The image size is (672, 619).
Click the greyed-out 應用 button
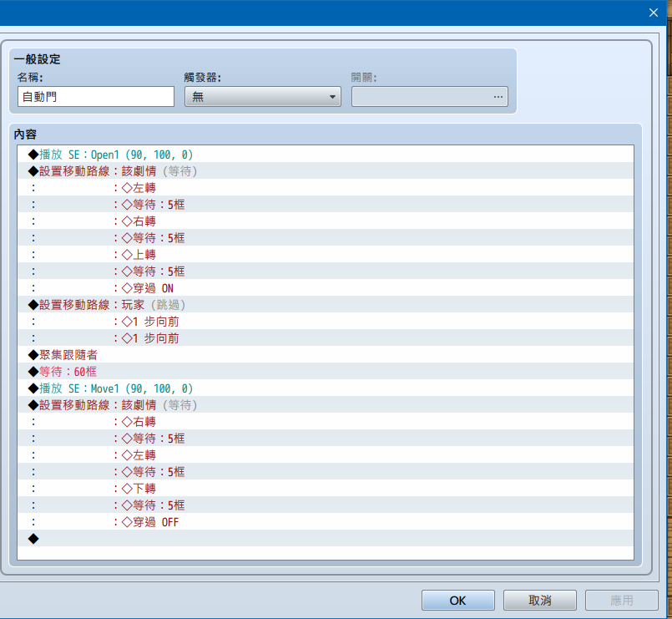(x=621, y=600)
